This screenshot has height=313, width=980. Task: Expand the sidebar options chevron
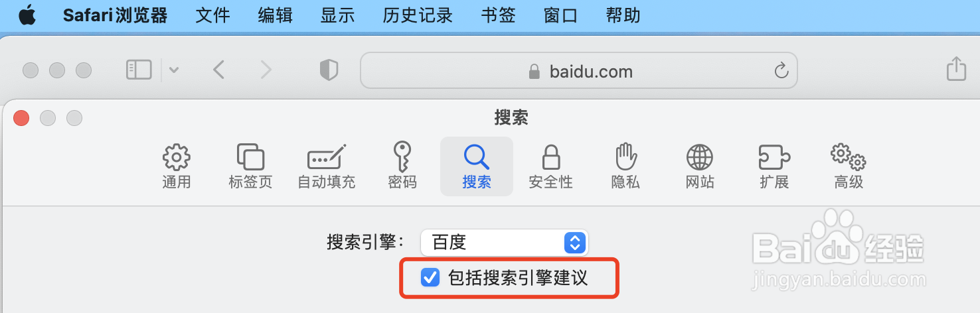(x=174, y=70)
